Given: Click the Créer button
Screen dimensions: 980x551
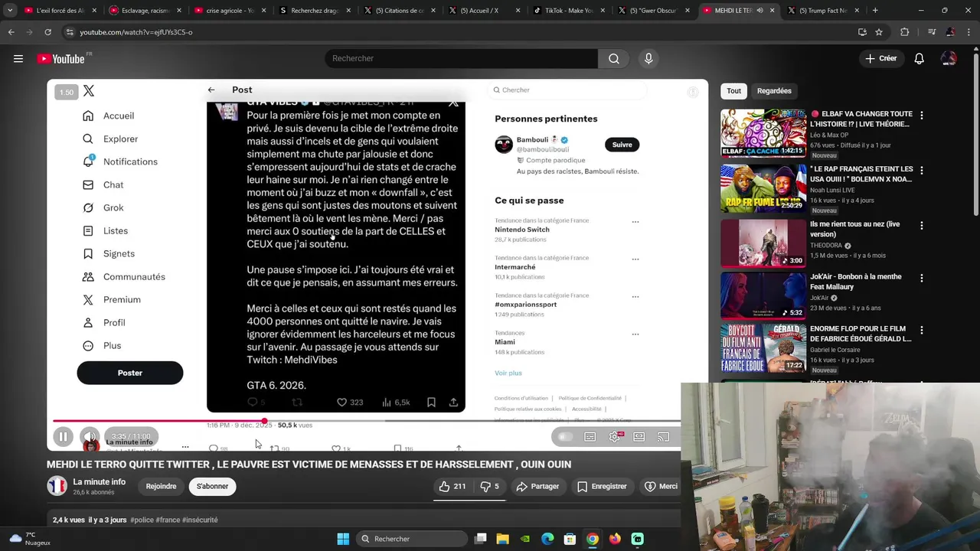Looking at the screenshot, I should [881, 58].
